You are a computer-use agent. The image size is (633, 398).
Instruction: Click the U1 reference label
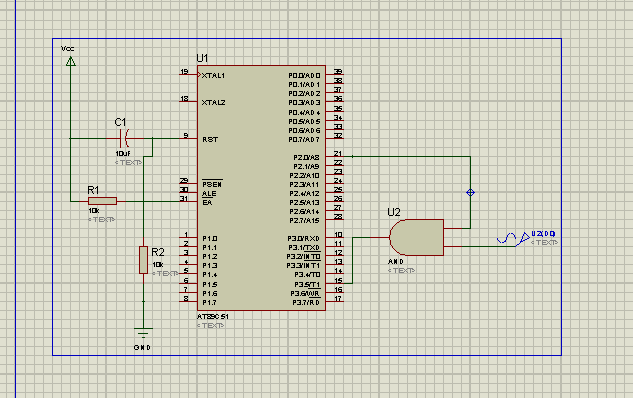click(202, 58)
